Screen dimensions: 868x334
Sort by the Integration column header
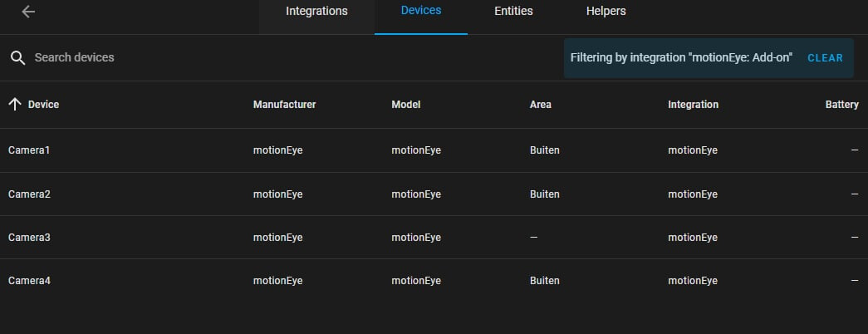693,105
